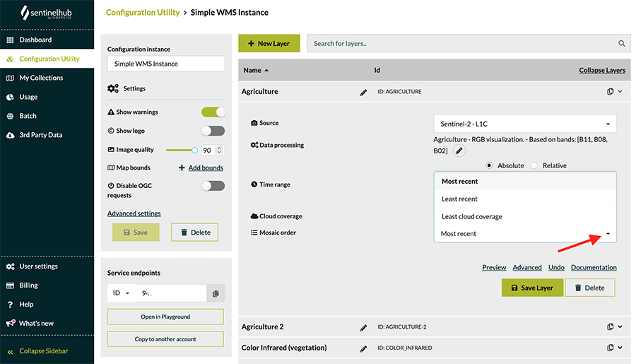Edit the configuration instance name field

(x=166, y=64)
